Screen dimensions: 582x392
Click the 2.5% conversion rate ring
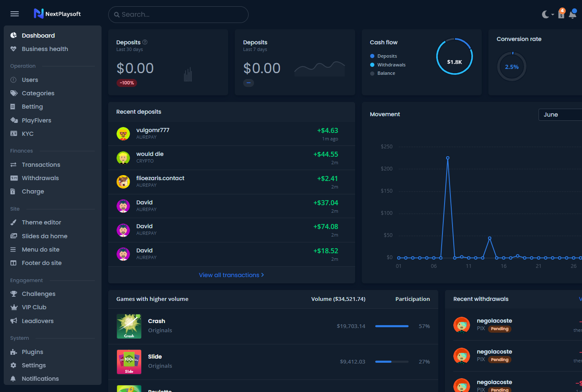(512, 66)
